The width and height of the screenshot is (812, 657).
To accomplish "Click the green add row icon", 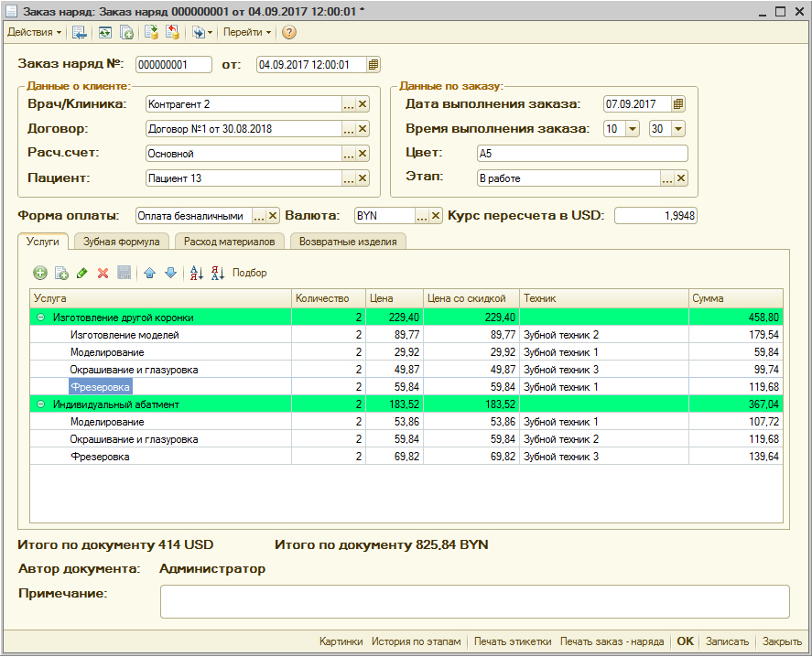I will point(39,273).
